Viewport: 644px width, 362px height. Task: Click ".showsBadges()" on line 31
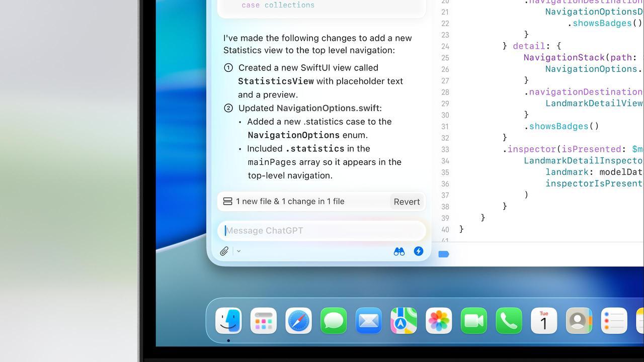(x=561, y=126)
